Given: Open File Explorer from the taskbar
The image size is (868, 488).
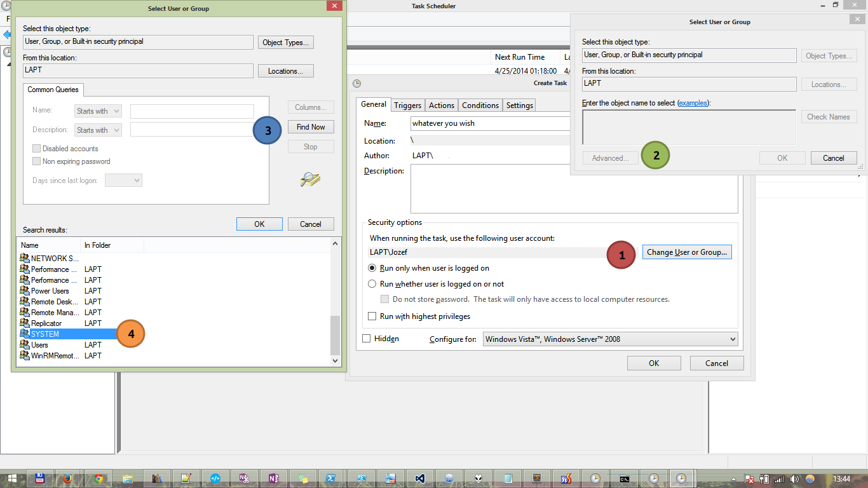Looking at the screenshot, I should pyautogui.click(x=128, y=478).
